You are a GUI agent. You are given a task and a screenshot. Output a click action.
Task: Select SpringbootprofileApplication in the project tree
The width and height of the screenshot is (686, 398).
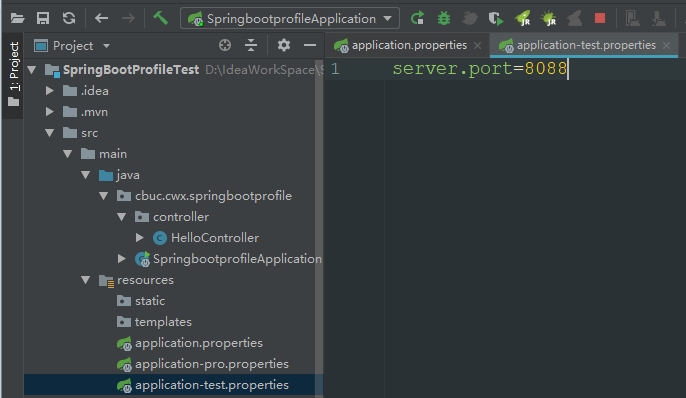tap(237, 258)
